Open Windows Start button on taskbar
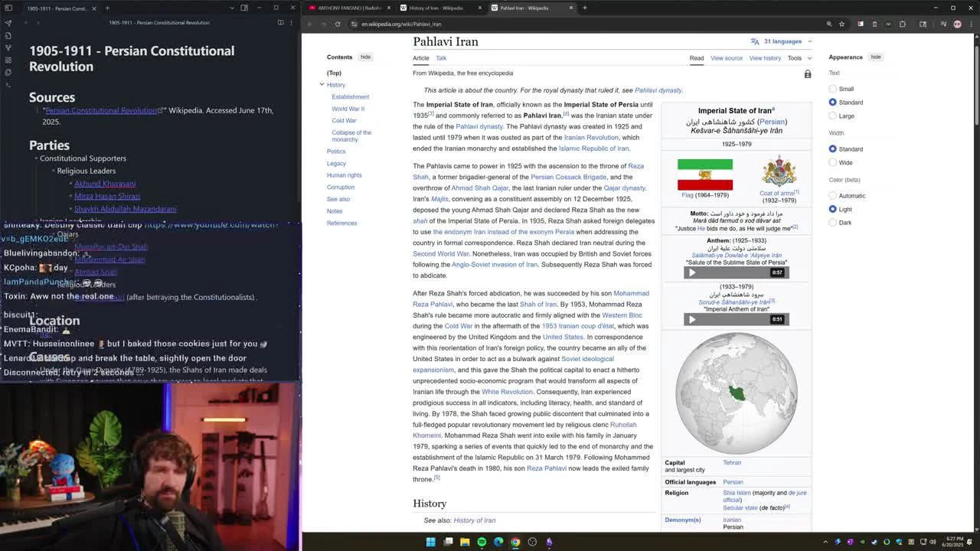The width and height of the screenshot is (980, 551). coord(430,542)
